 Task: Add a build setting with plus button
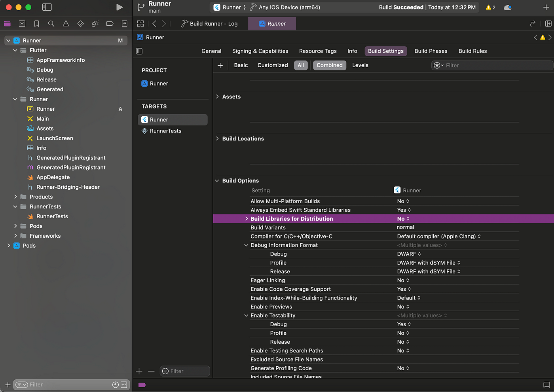[x=220, y=65]
